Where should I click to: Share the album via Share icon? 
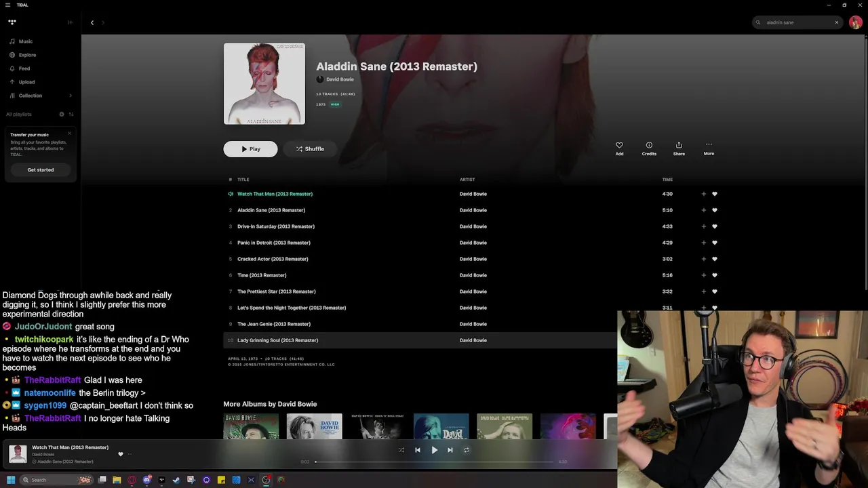pyautogui.click(x=679, y=145)
